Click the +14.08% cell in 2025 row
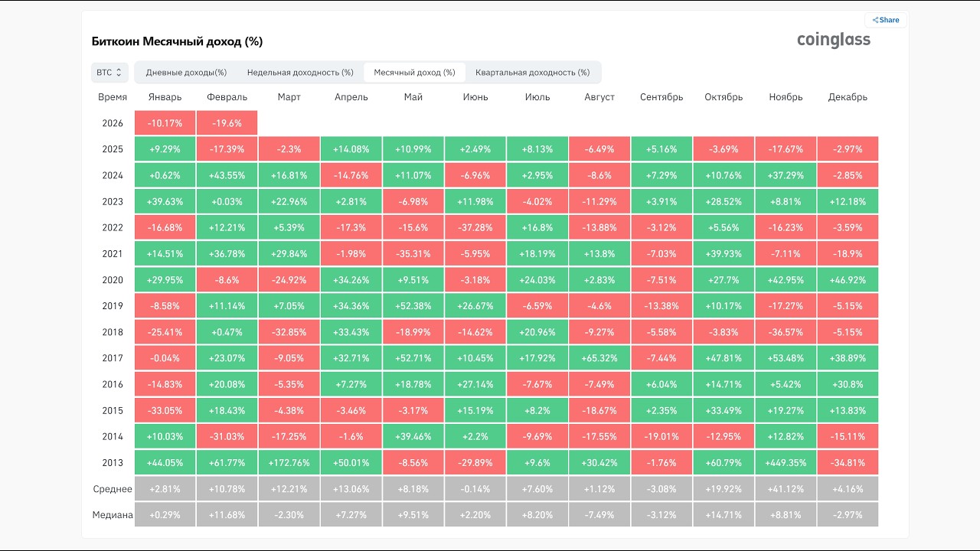The image size is (980, 551). [351, 149]
